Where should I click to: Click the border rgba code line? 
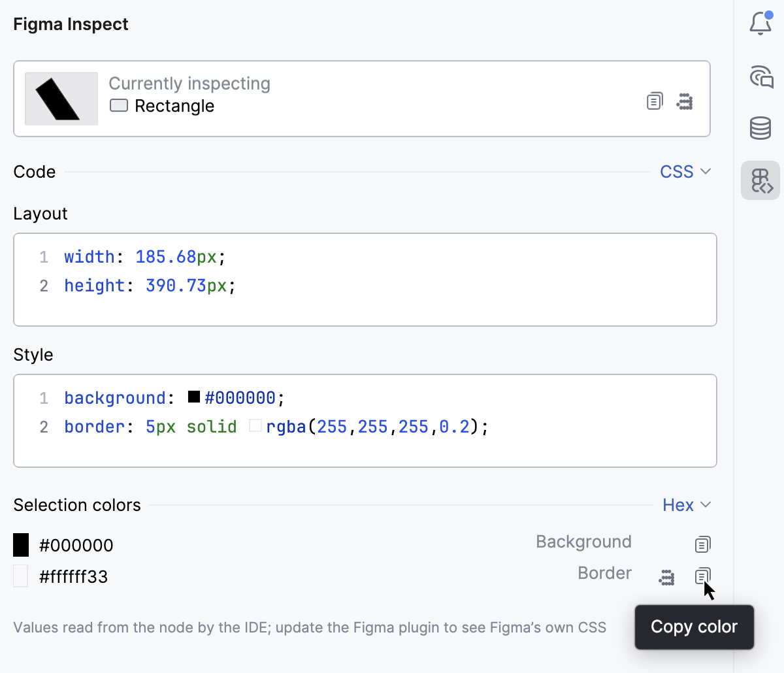(x=276, y=427)
